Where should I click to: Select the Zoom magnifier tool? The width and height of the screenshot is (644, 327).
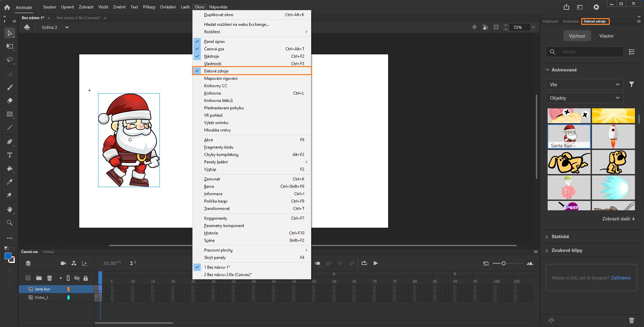point(10,223)
